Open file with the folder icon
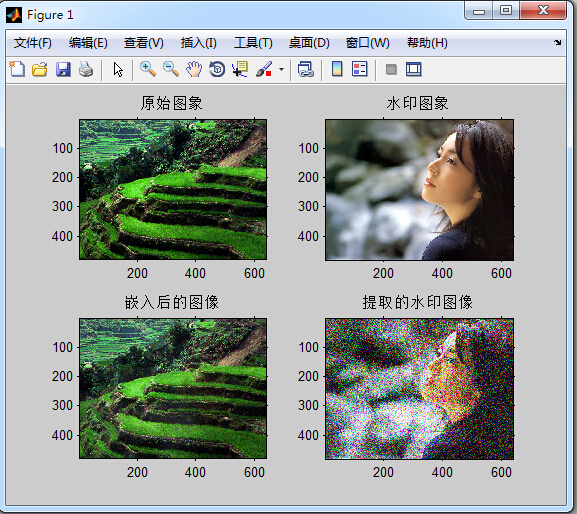The image size is (577, 514). tap(40, 69)
